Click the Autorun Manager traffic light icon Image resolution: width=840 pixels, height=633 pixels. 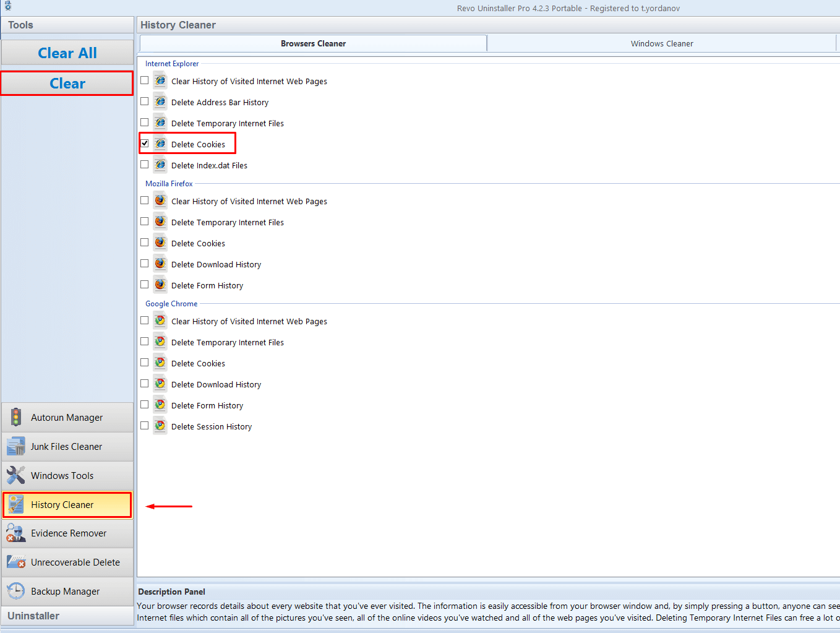16,417
